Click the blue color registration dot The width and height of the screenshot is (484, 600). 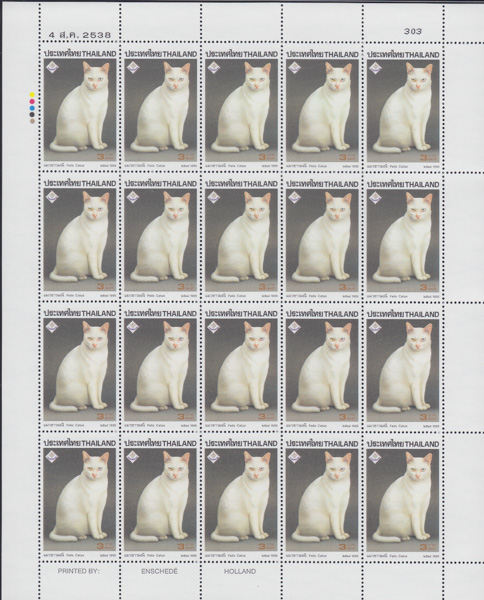click(x=33, y=108)
